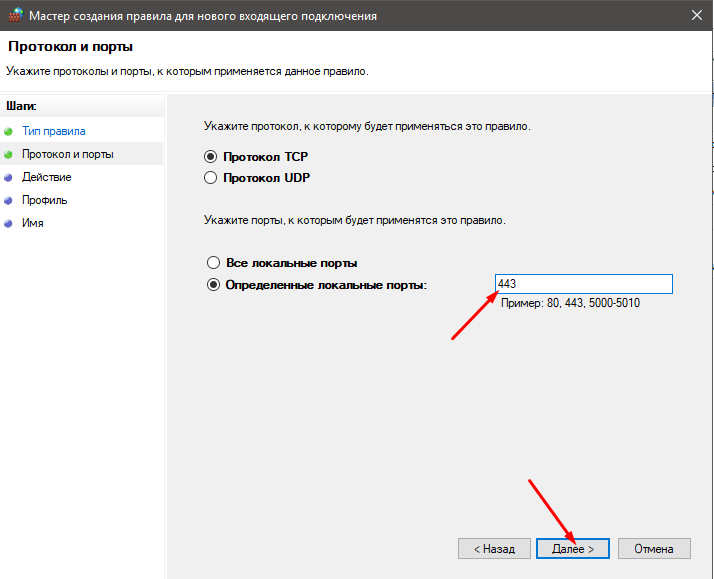The height and width of the screenshot is (579, 714).
Task: Click purple bullet beside Профиль
Action: 8,200
